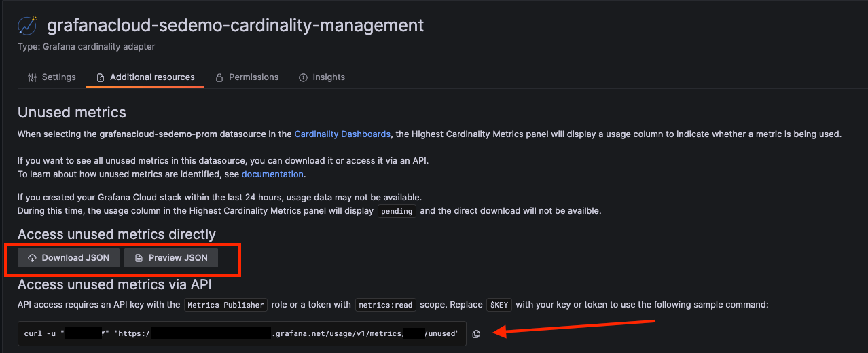Download the unused metrics JSON file
The image size is (868, 353).
(69, 258)
